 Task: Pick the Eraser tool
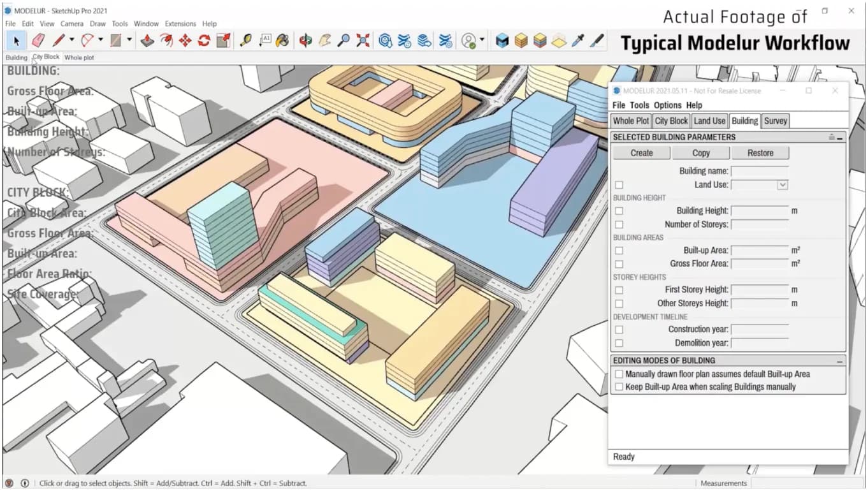tap(38, 41)
